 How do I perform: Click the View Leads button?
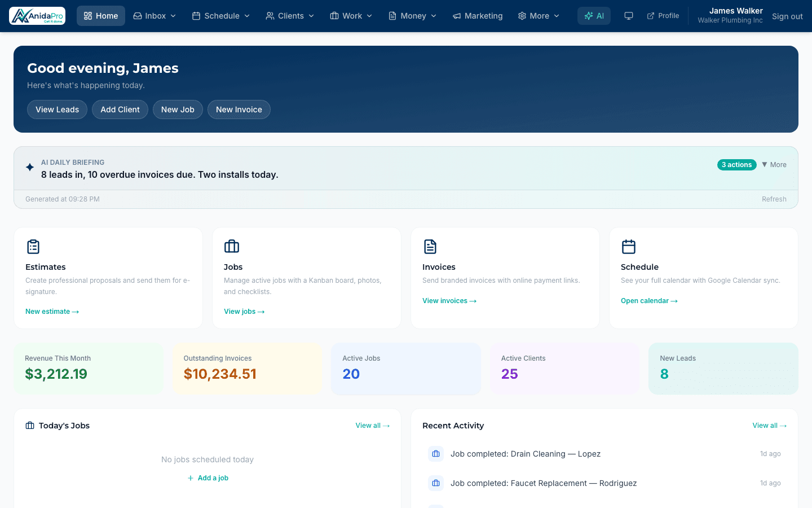click(57, 110)
